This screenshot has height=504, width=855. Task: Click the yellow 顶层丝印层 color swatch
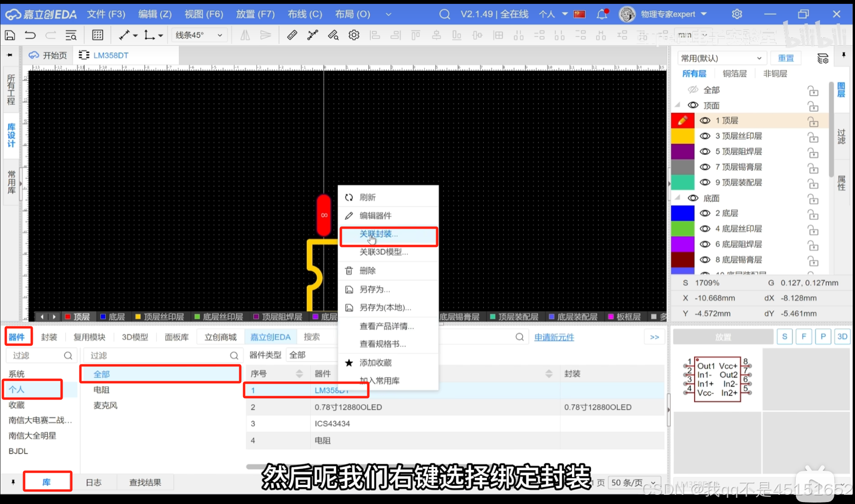[683, 136]
